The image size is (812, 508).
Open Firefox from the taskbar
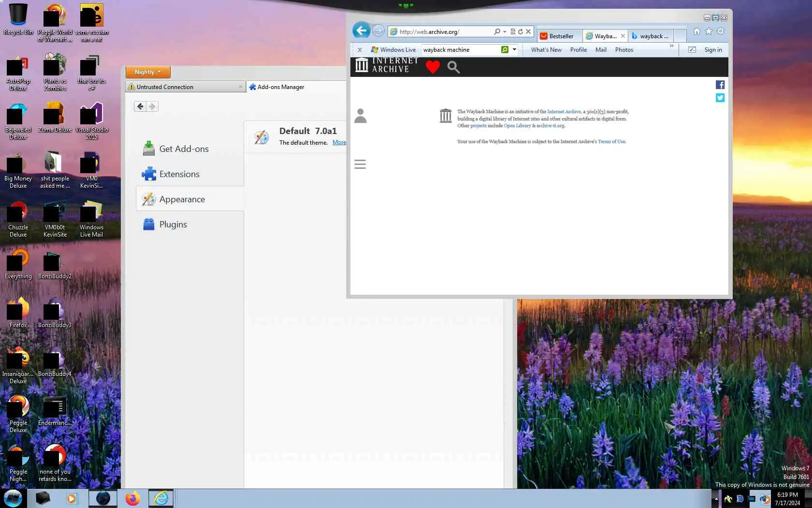point(132,498)
